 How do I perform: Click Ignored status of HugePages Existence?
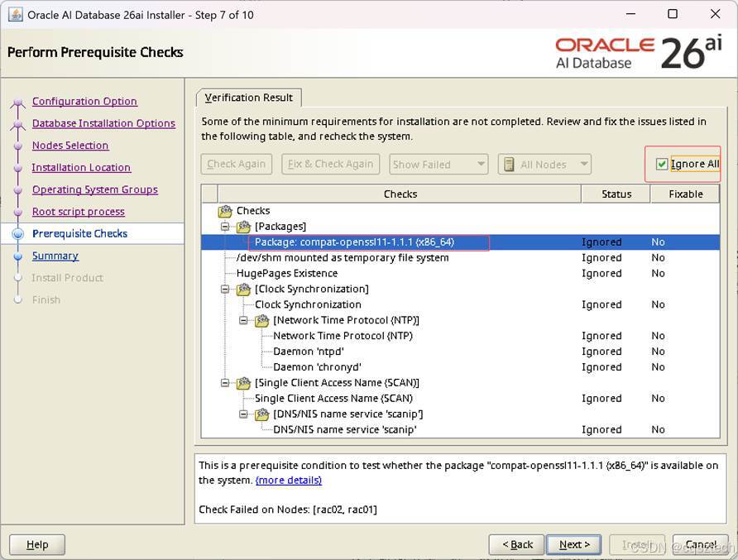click(x=601, y=274)
